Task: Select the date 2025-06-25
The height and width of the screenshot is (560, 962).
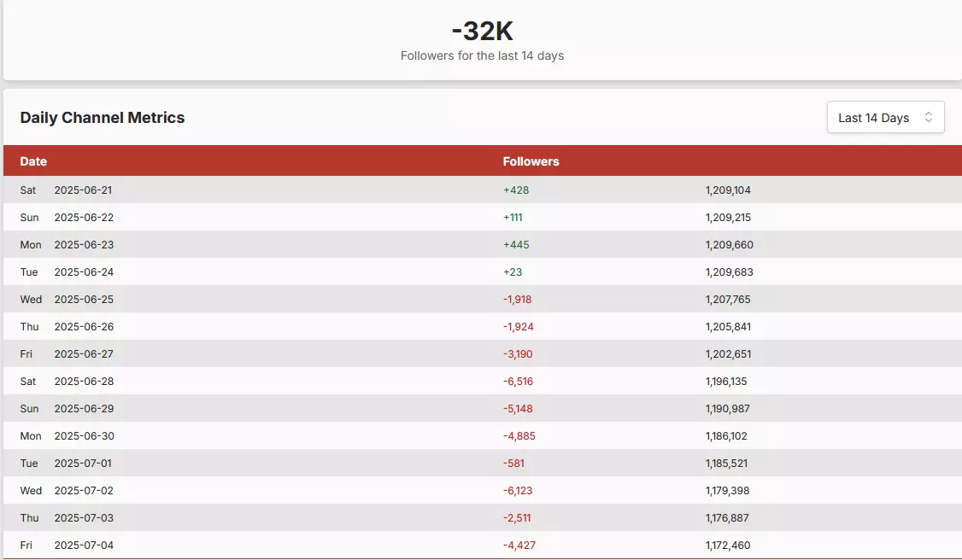Action: tap(84, 300)
